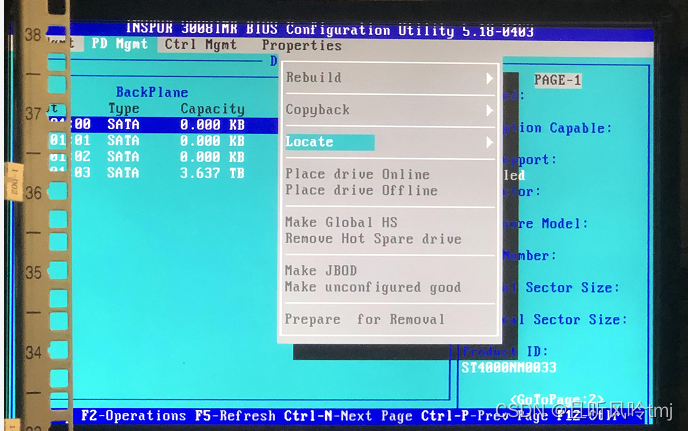
Task: Click the BIOS Configuration Utility title
Action: click(330, 30)
